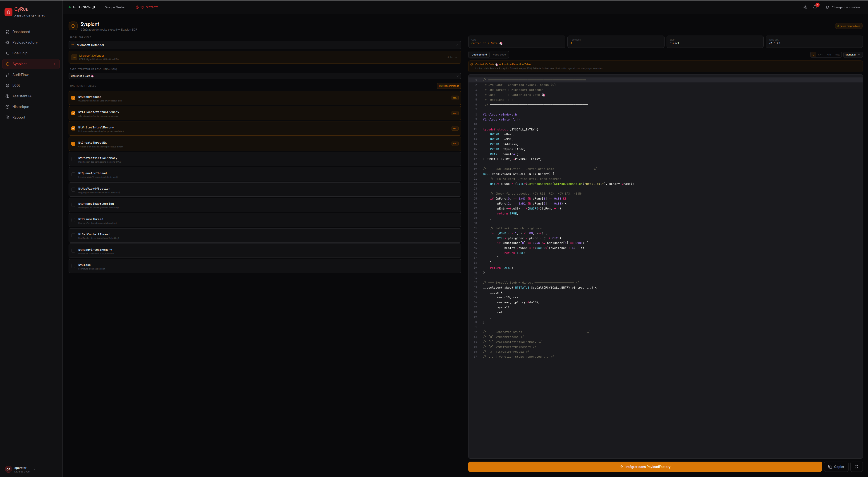This screenshot has height=477, width=868.
Task: Click the ShellSnip terminal icon
Action: (x=7, y=53)
